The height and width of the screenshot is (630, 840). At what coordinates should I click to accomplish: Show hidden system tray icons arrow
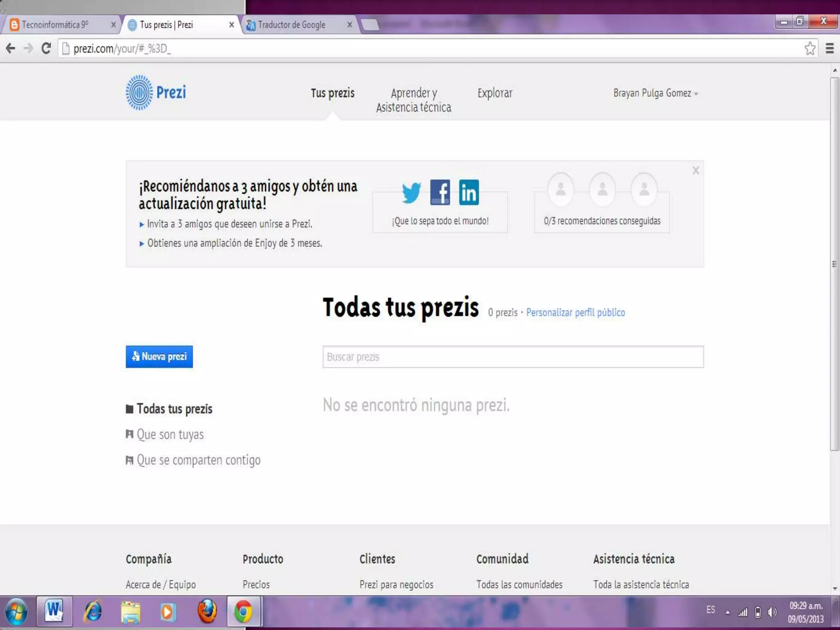[728, 612]
